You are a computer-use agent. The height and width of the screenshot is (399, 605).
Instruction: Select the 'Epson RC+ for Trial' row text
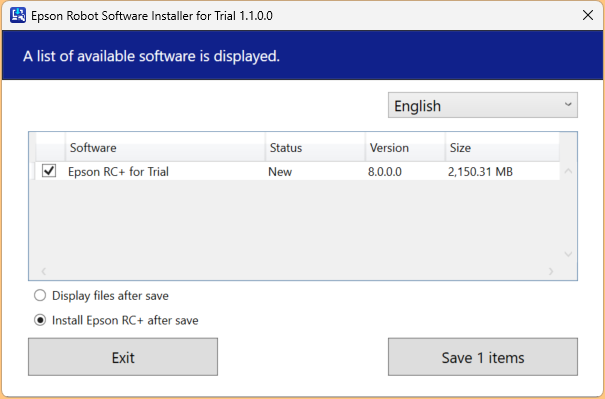[118, 172]
